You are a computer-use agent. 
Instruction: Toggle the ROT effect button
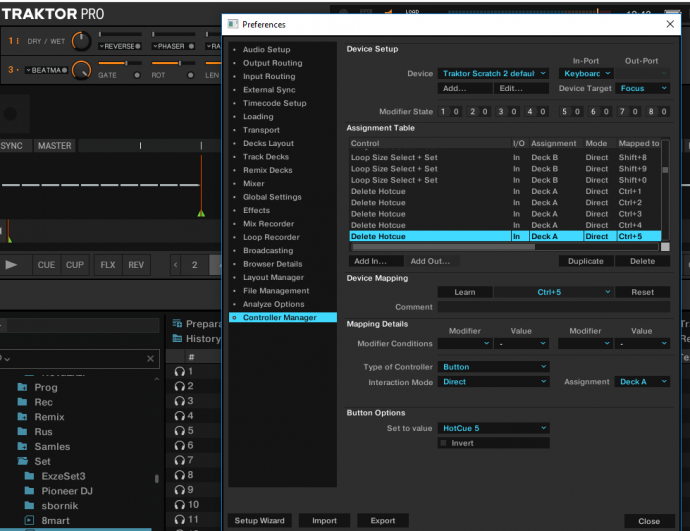click(x=190, y=75)
